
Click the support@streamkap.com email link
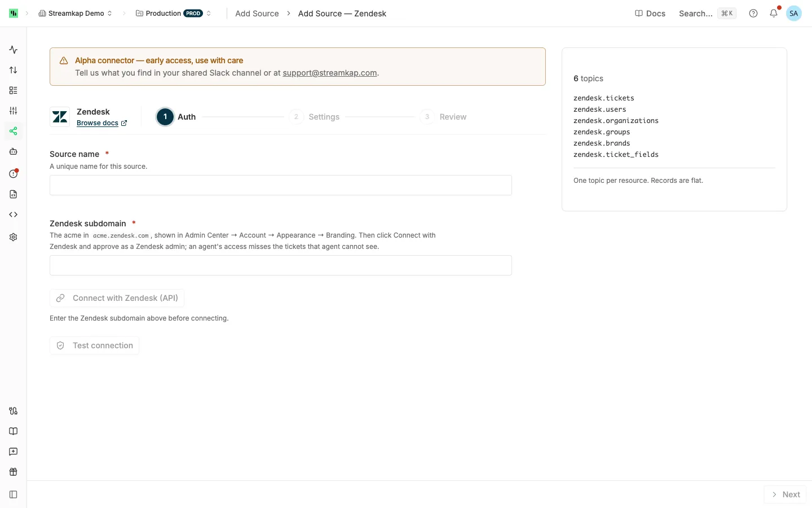pos(330,73)
